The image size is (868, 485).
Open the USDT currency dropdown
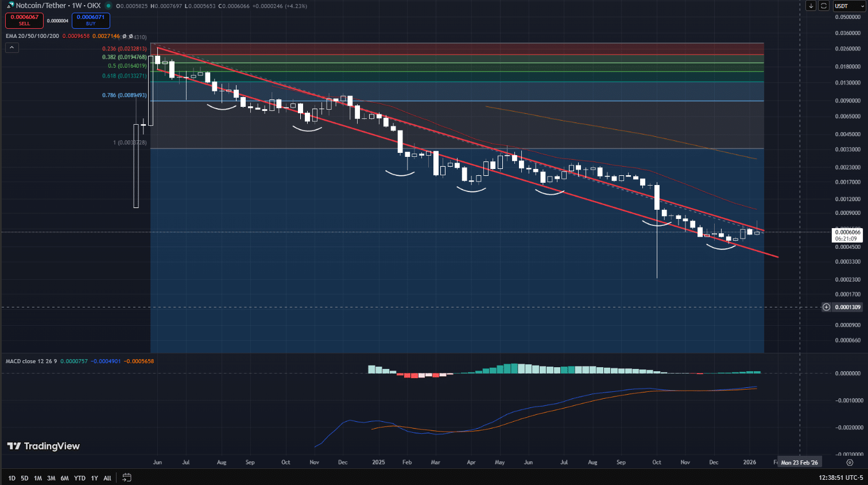coord(850,6)
